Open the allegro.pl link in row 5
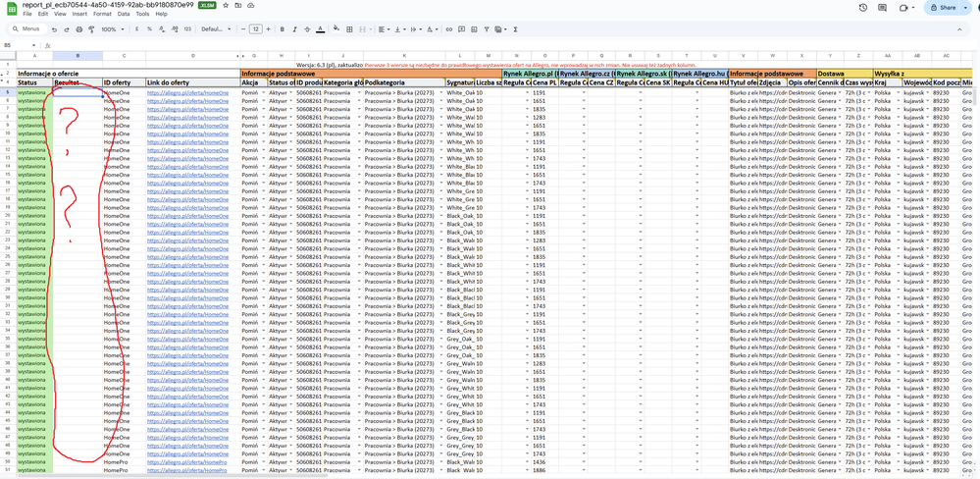 tap(188, 92)
